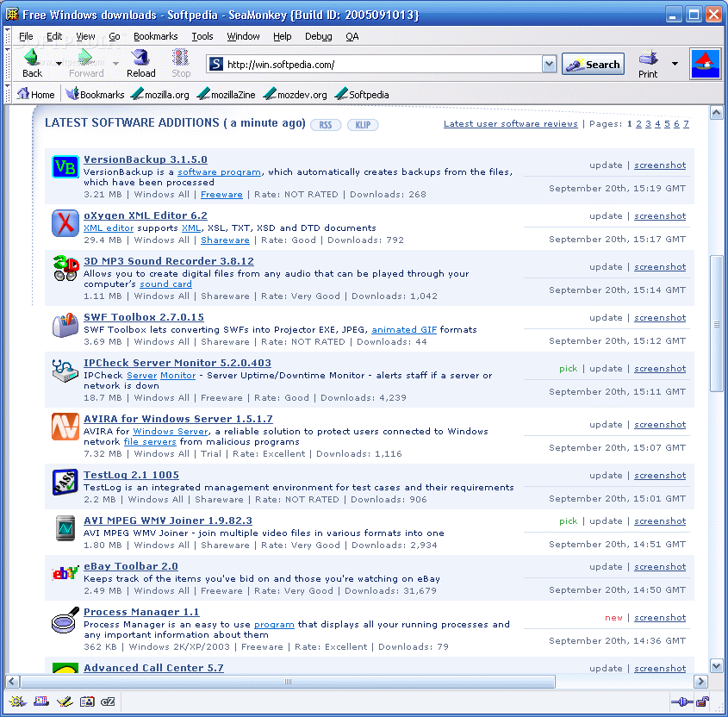Expand the Back button history dropdown arrow

point(59,63)
